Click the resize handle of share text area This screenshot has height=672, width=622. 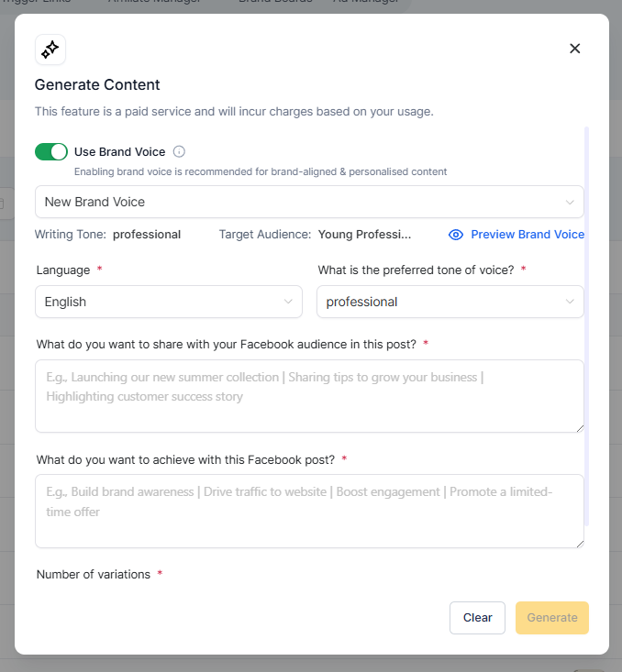tap(580, 428)
